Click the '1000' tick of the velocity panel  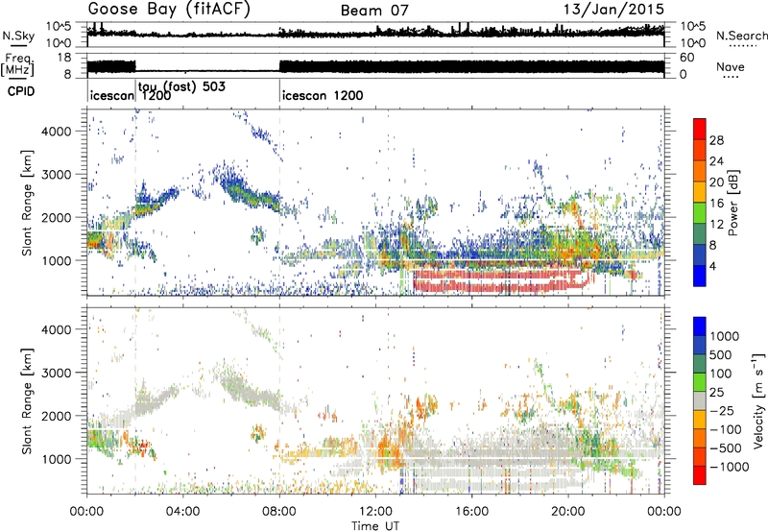[x=58, y=459]
